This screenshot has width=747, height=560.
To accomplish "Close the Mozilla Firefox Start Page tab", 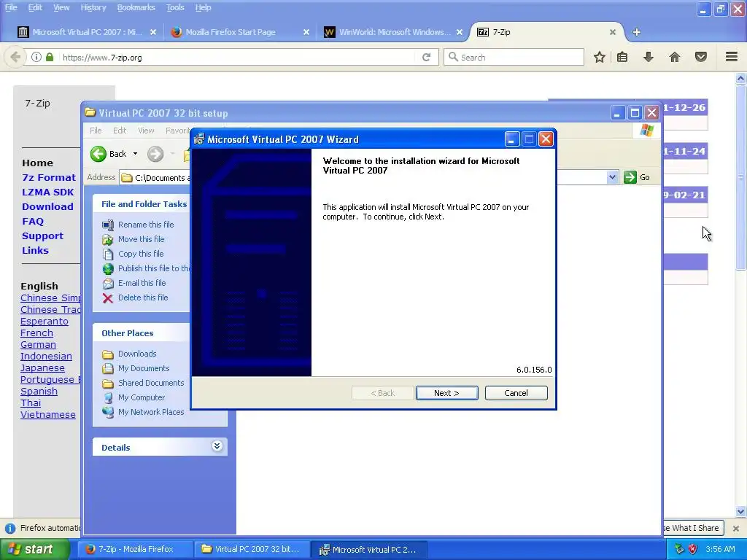I will point(306,32).
